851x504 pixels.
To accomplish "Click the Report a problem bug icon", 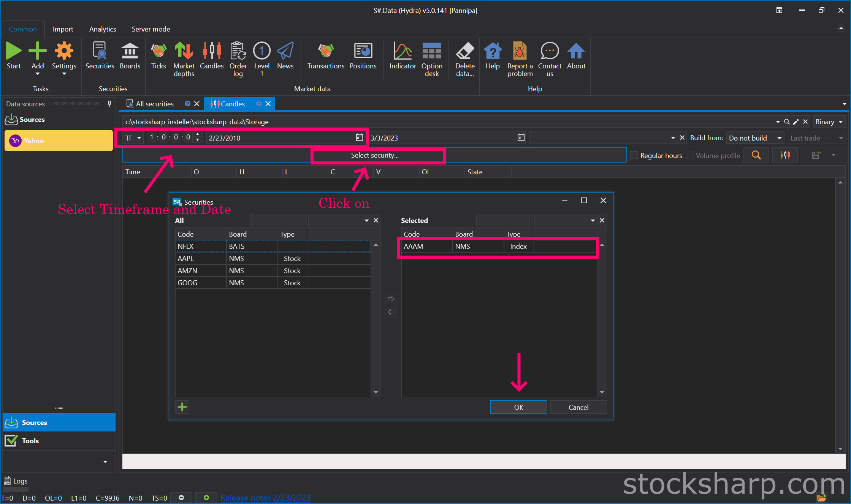I will tap(520, 51).
